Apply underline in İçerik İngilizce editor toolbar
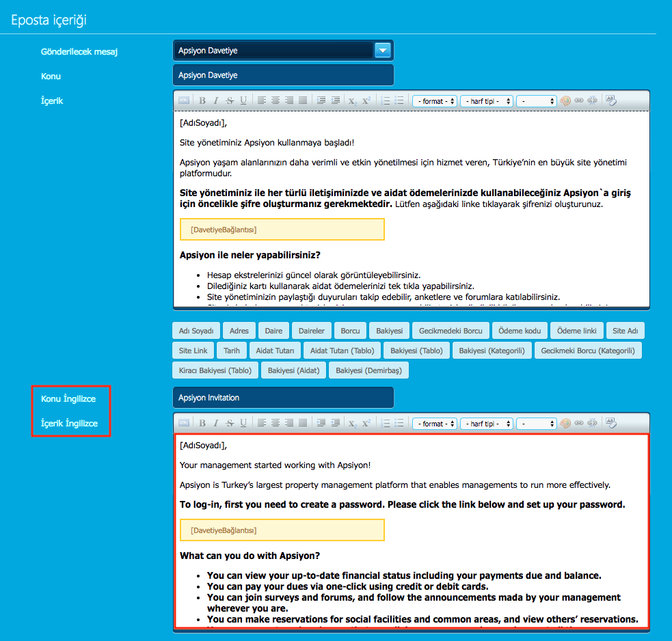This screenshot has height=641, width=672. pos(243,423)
